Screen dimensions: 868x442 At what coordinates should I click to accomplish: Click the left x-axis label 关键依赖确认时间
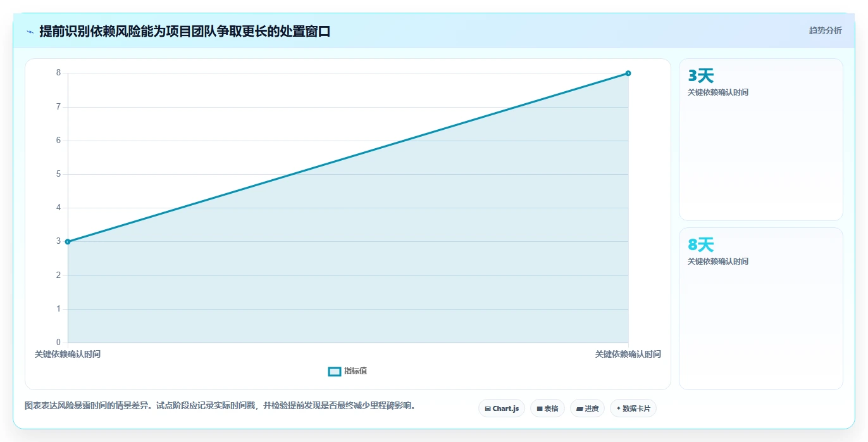(x=68, y=354)
